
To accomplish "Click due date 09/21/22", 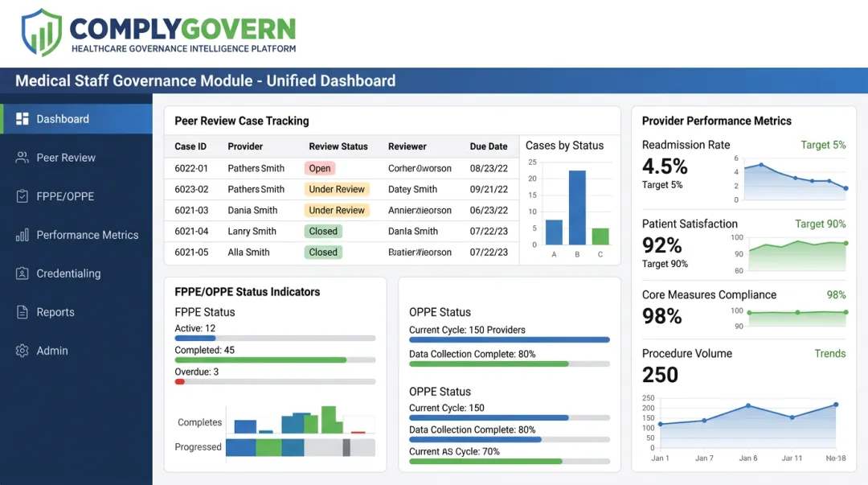I will 489,190.
